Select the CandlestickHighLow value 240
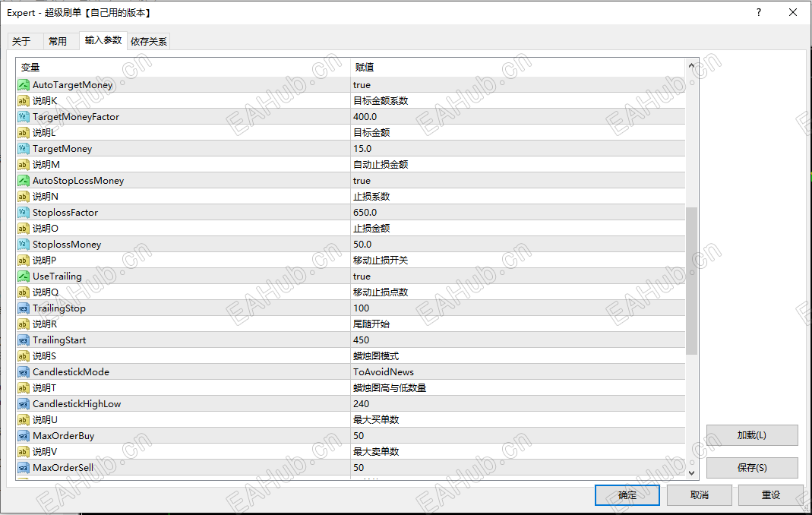The image size is (812, 515). (518, 404)
